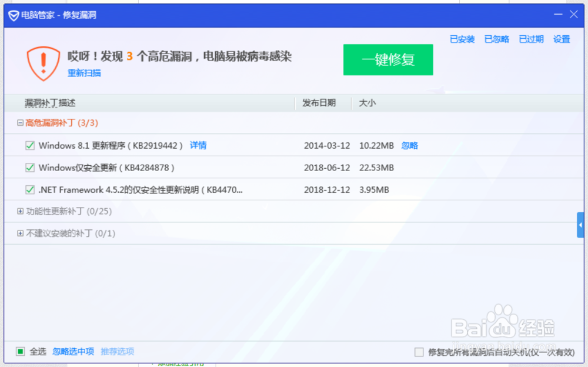Expand the 功能性更新补丁 (0/25) group
Screen dimensions: 588x367
click(20, 211)
